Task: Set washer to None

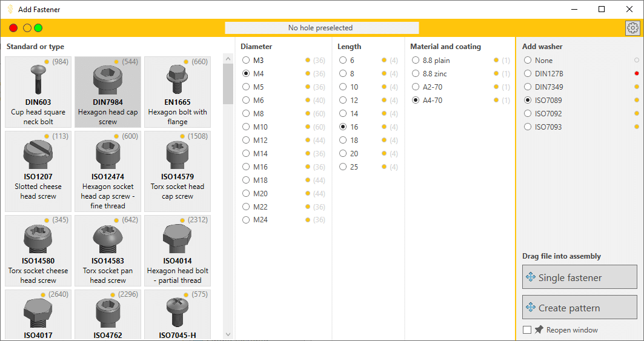Action: click(528, 61)
